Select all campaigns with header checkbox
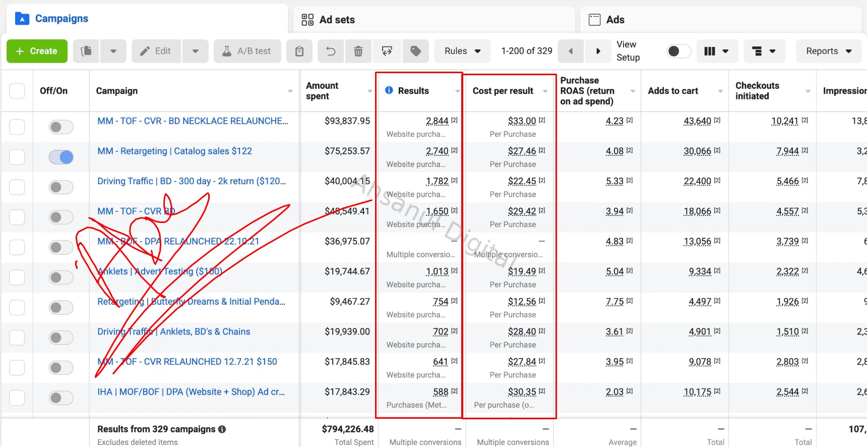 click(x=17, y=91)
